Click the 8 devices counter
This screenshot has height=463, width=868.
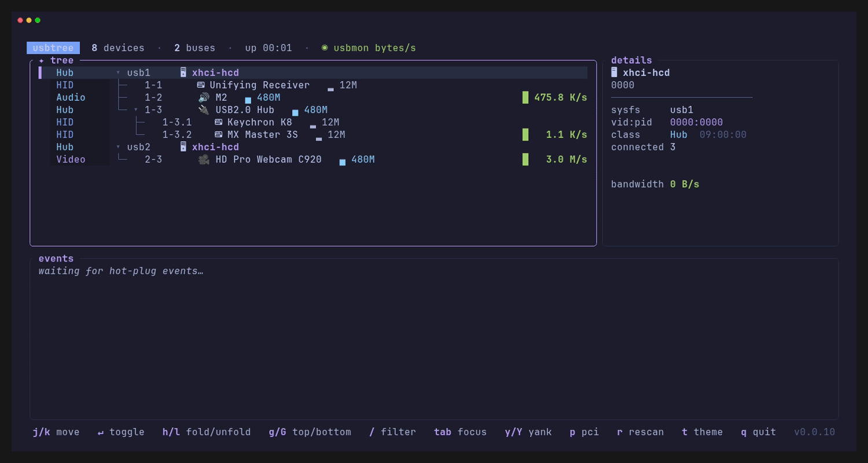coord(118,48)
